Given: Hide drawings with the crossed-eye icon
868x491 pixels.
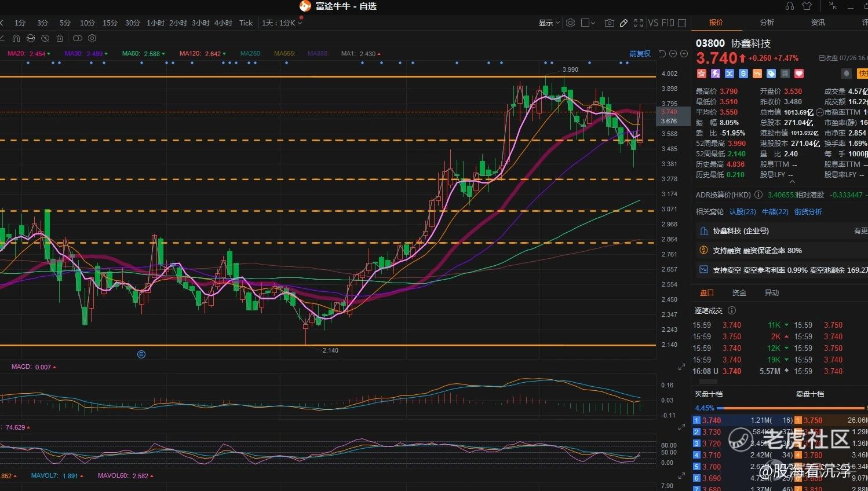Looking at the screenshot, I should 45,38.
